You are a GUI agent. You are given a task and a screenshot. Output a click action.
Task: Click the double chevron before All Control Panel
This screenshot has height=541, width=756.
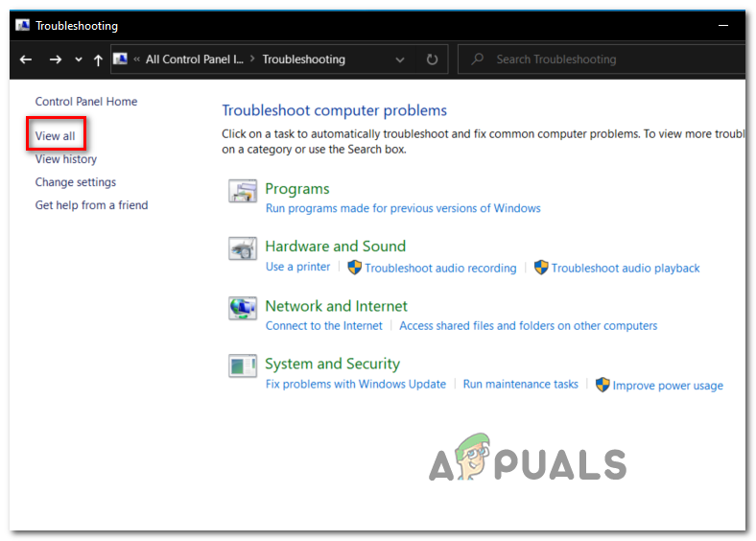[137, 59]
